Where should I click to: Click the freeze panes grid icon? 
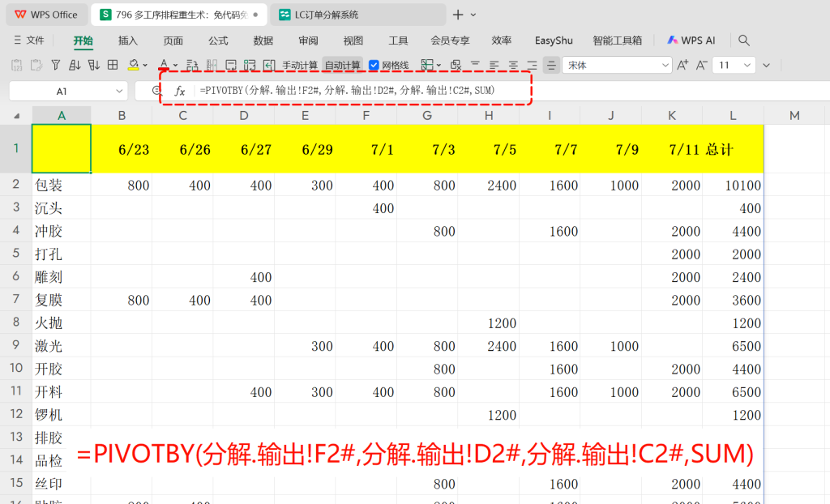[426, 65]
